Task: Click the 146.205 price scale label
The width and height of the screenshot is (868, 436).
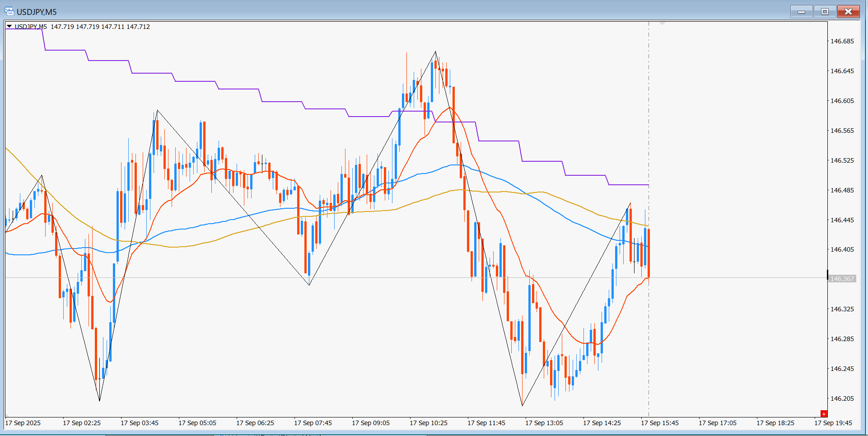Action: [842, 398]
